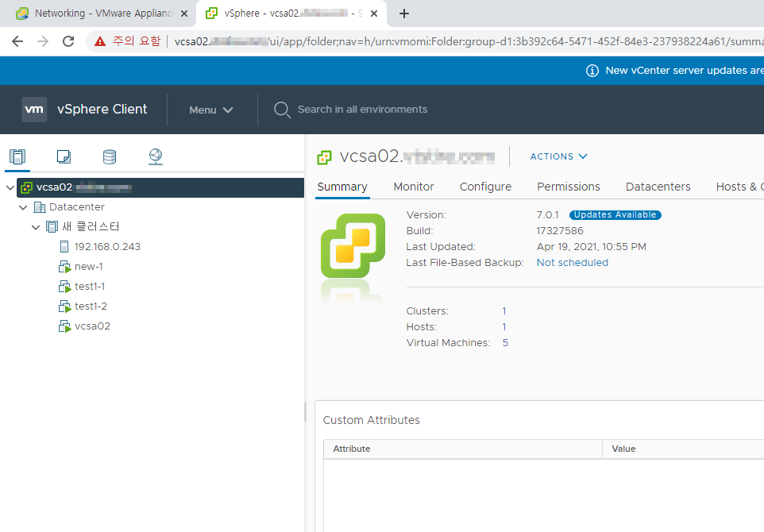Open the Menu dropdown
The height and width of the screenshot is (532, 764).
pyautogui.click(x=211, y=110)
